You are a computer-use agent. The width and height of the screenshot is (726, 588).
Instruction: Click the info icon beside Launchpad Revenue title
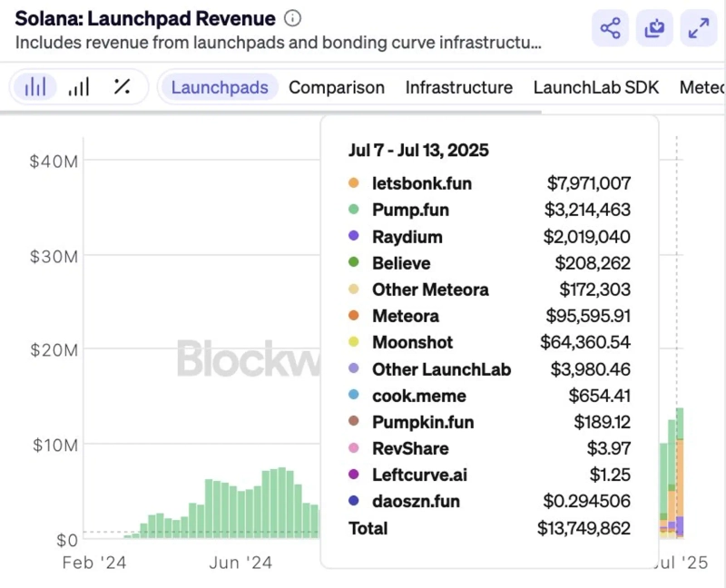click(292, 18)
